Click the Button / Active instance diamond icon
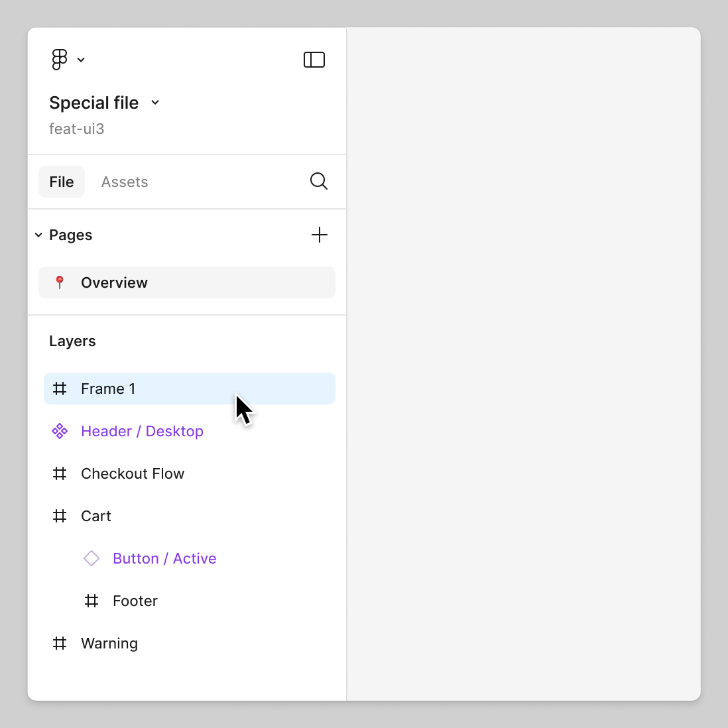The width and height of the screenshot is (728, 728). [x=91, y=558]
